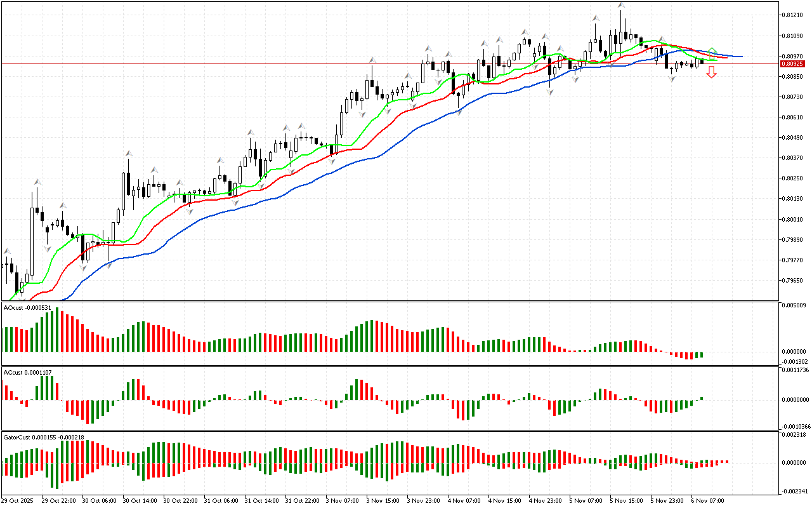The image size is (812, 508).
Task: Click the 0.79650 price scale value
Action: 794,280
